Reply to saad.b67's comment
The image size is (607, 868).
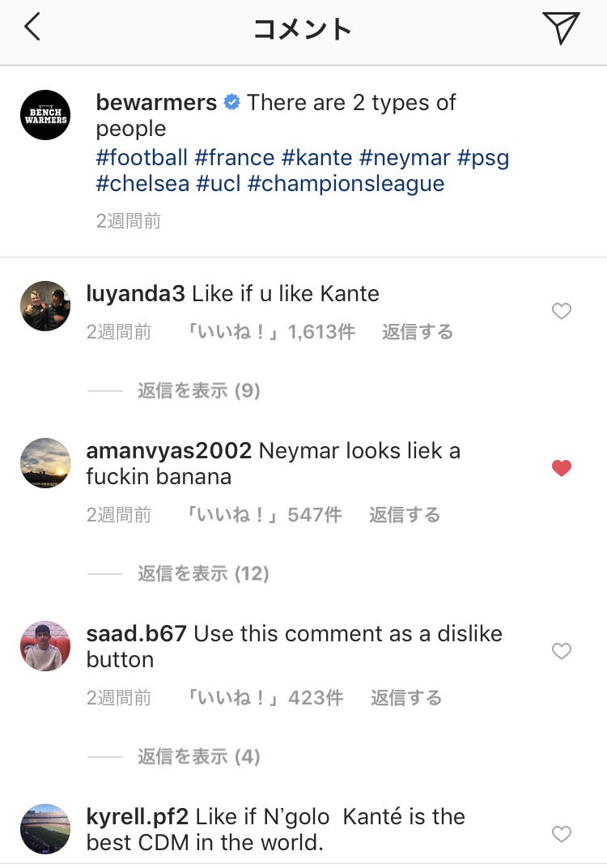[x=405, y=698]
